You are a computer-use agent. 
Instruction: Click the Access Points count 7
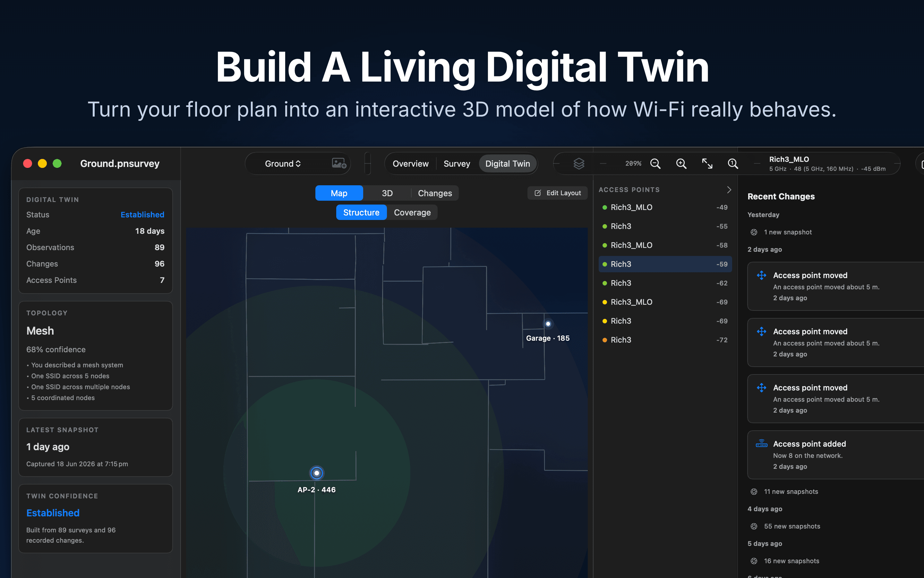pyautogui.click(x=162, y=280)
